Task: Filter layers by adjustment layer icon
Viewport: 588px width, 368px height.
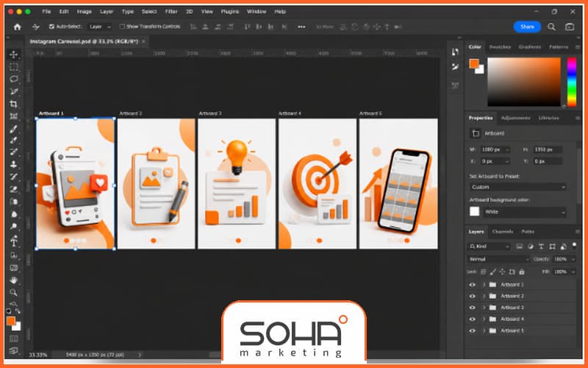Action: click(x=530, y=247)
